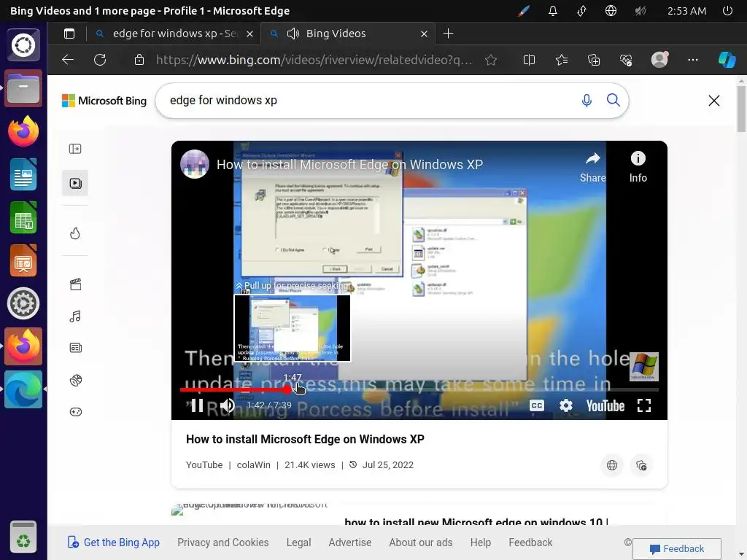Open the Legal footer link
The height and width of the screenshot is (560, 747).
[x=298, y=542]
